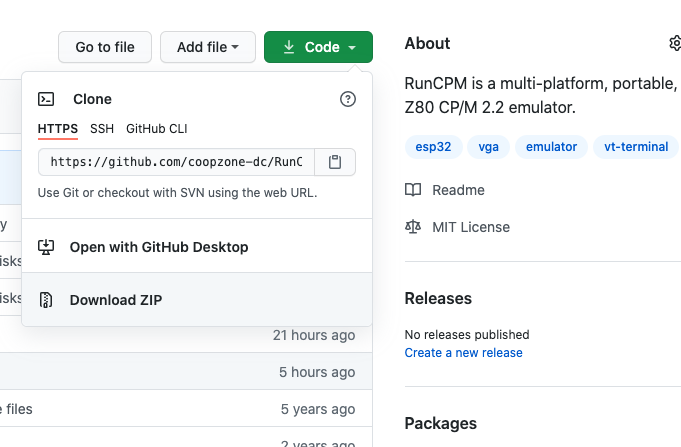Click the emulator topic tag

pos(551,147)
